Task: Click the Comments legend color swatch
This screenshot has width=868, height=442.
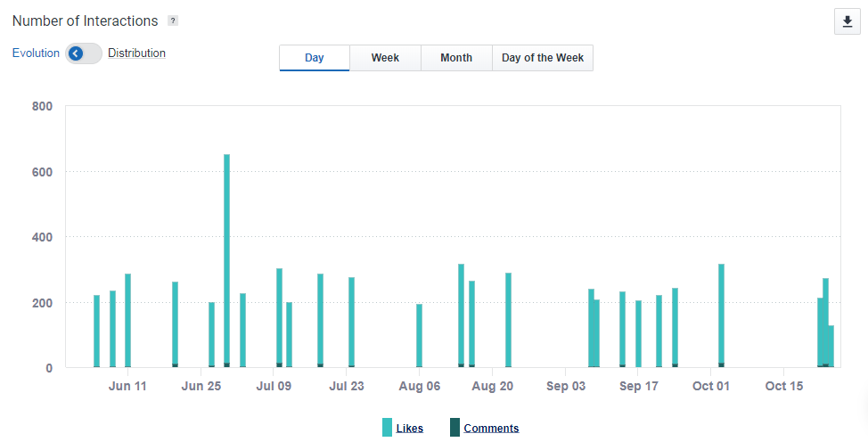Action: pos(454,428)
